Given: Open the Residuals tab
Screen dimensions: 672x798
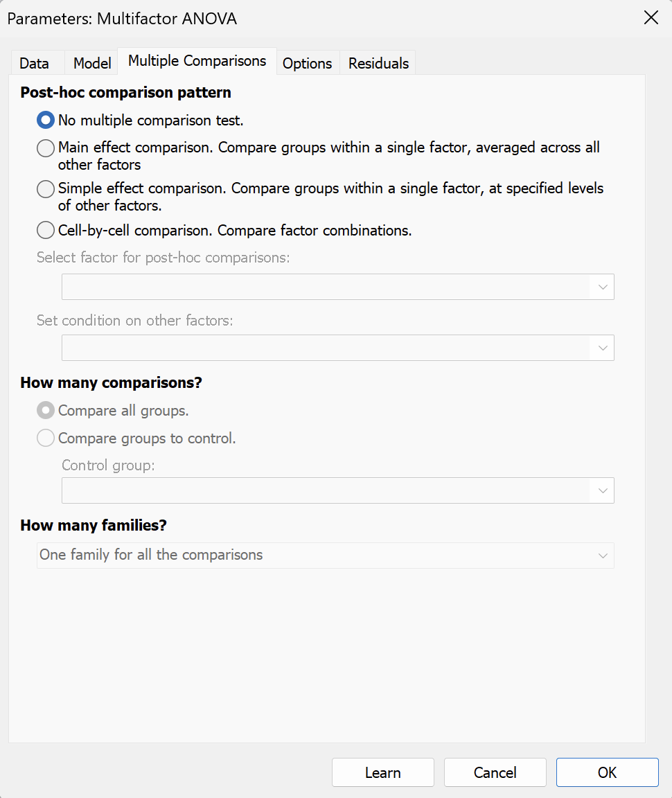Looking at the screenshot, I should (x=379, y=63).
